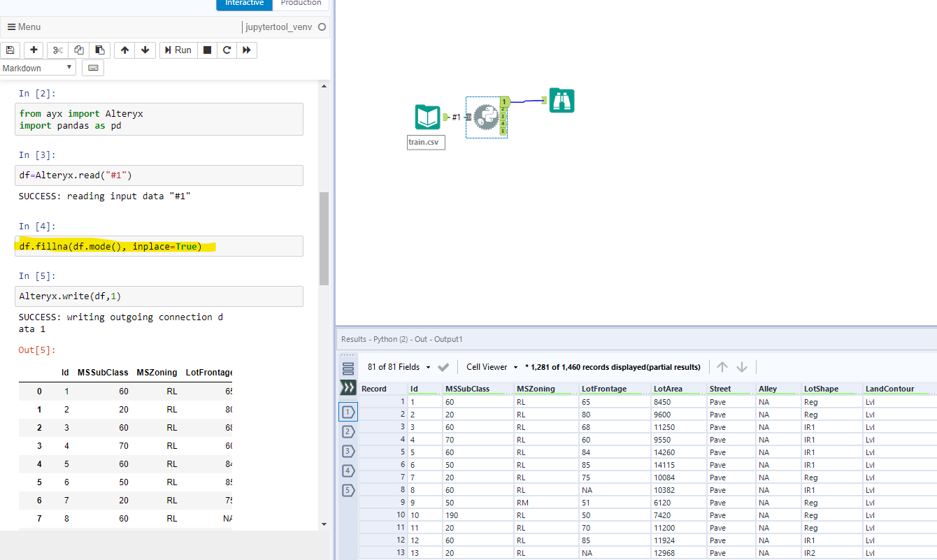Screen dimensions: 937x560
Task: Paste cells using the clipboard icon
Action: pyautogui.click(x=99, y=50)
